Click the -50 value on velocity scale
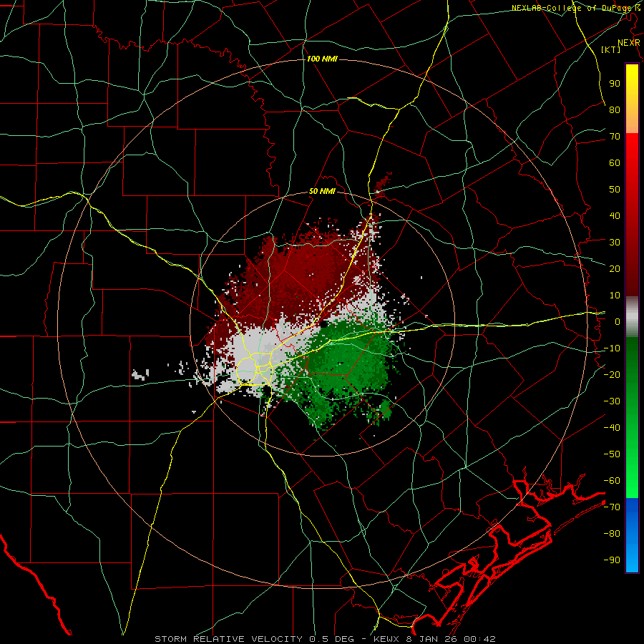Image resolution: width=644 pixels, height=644 pixels. point(612,454)
